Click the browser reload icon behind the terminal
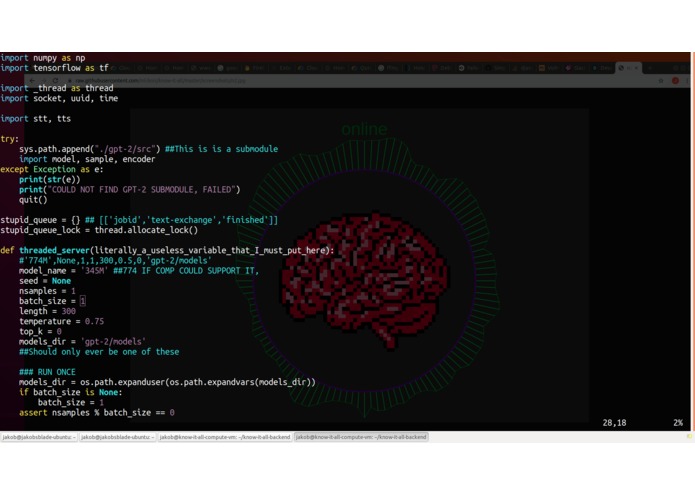 [x=55, y=81]
